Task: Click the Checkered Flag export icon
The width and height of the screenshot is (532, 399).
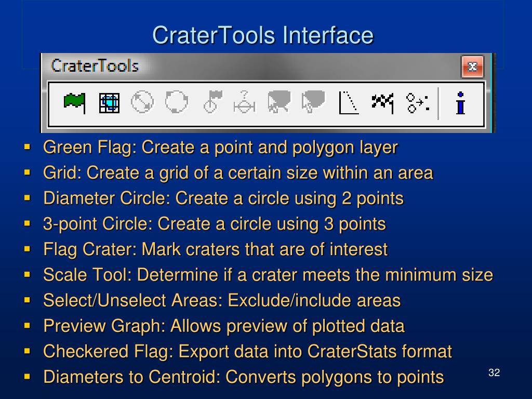Action: point(383,103)
